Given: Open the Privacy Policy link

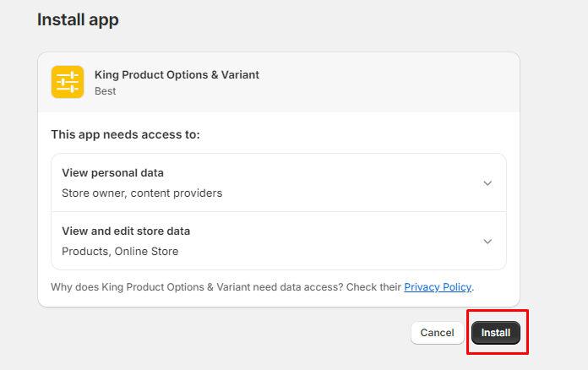Looking at the screenshot, I should coord(438,287).
